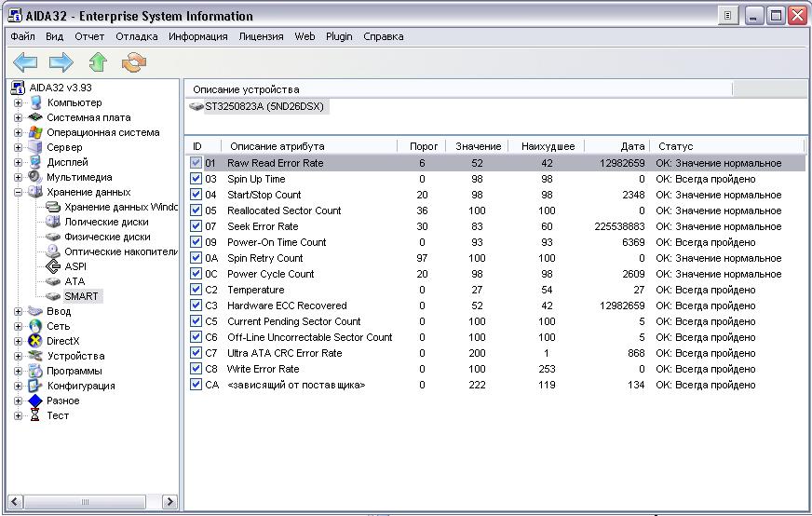Toggle checkbox for Write Error Rate
Viewport: 812px width, 516px height.
(x=196, y=368)
